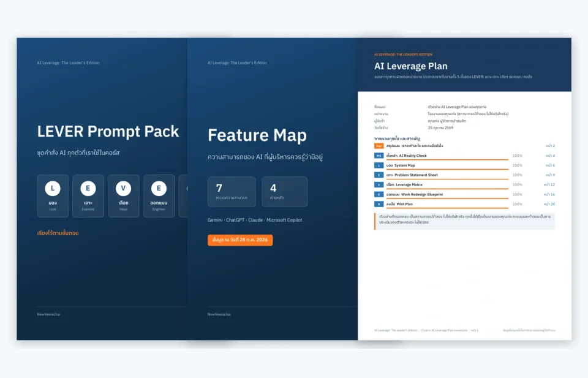
Task: Click the L circle in the Look card
Action: click(x=53, y=188)
